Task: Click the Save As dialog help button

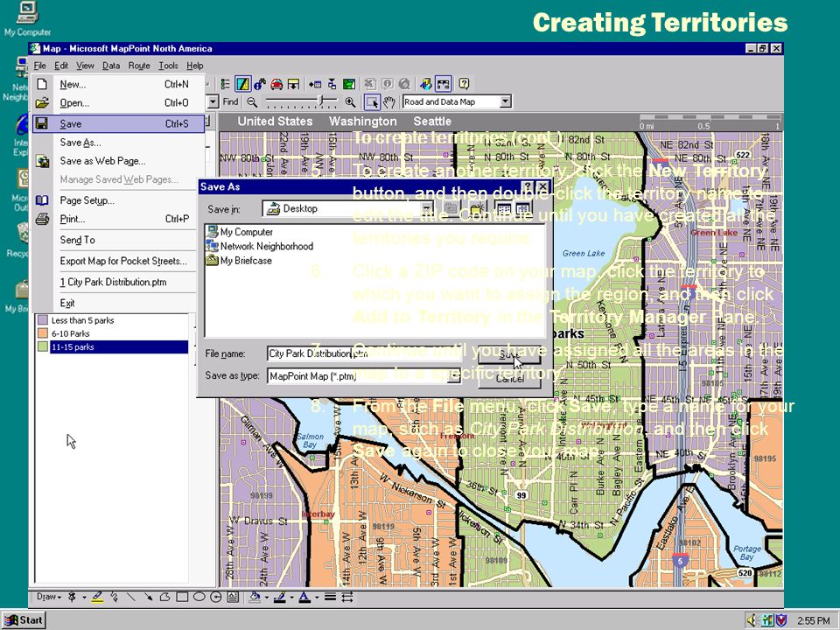Action: (x=528, y=186)
